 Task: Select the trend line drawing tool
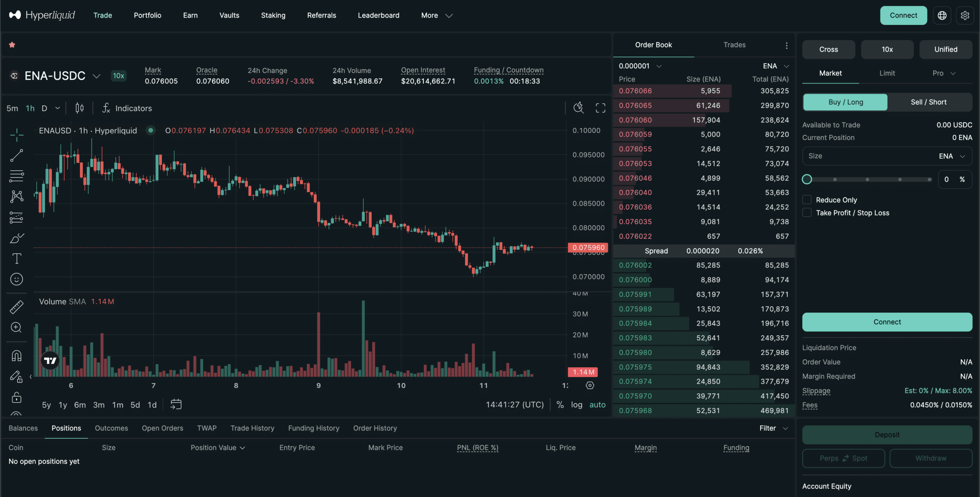(x=16, y=155)
